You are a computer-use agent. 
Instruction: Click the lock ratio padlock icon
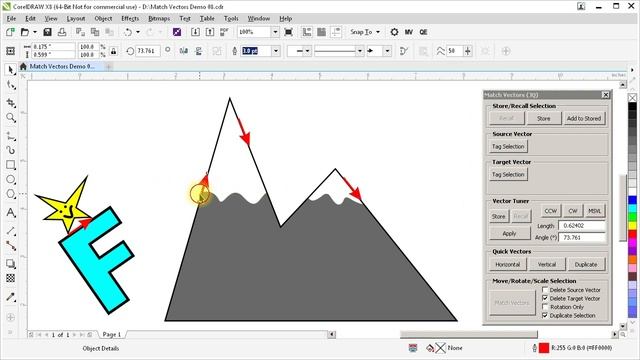pos(113,51)
